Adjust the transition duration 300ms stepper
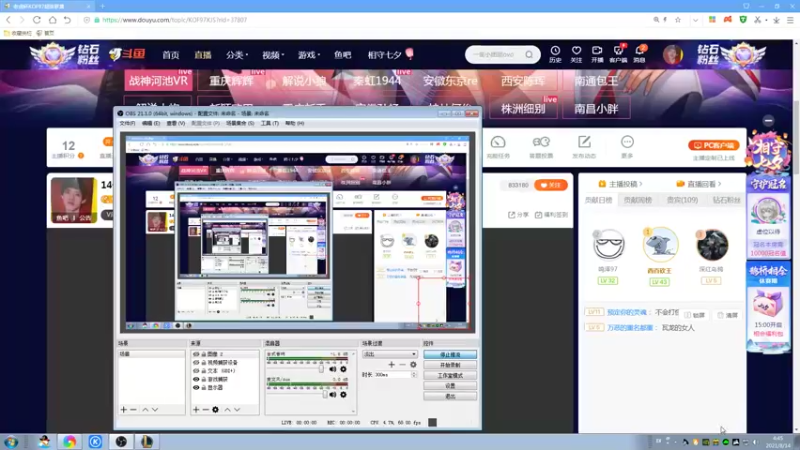 pos(414,374)
